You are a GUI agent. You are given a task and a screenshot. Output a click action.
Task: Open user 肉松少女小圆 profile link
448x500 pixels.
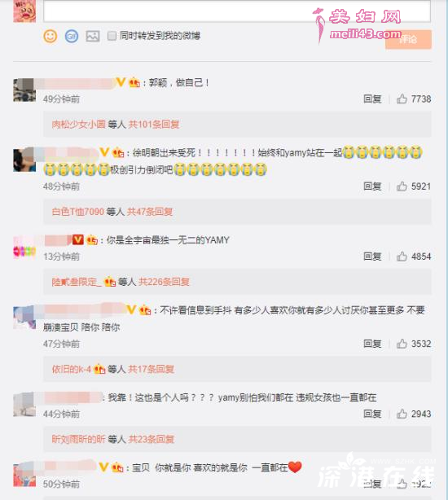pyautogui.click(x=78, y=125)
